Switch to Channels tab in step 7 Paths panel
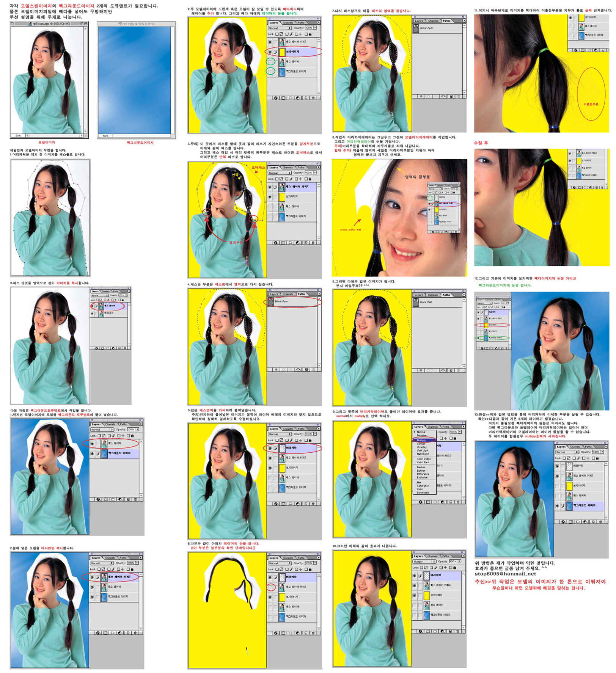The width and height of the screenshot is (616, 673). [x=433, y=21]
